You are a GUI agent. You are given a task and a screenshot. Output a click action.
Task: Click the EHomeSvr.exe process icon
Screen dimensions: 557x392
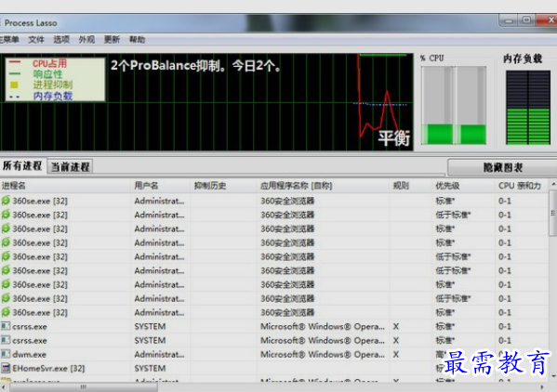6,368
